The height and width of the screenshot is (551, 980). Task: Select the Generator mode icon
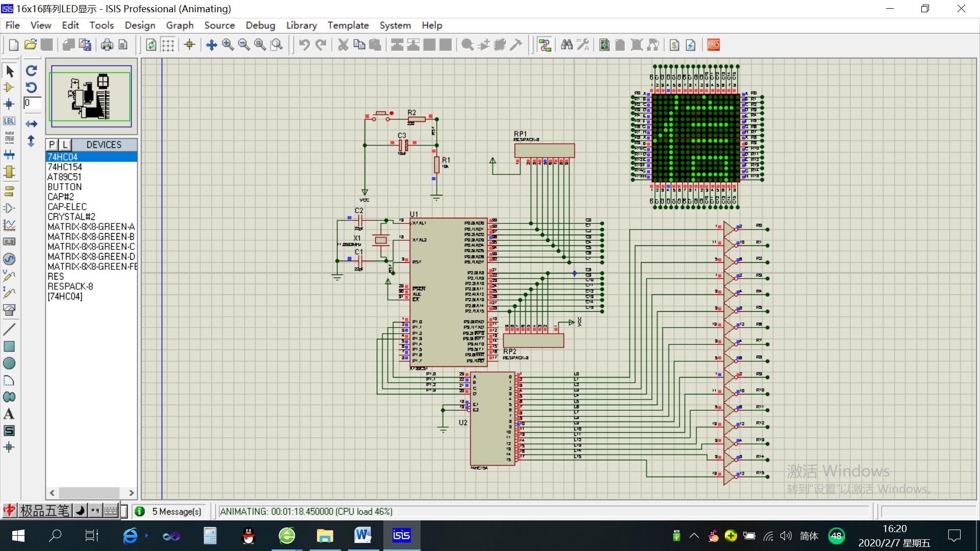[x=9, y=259]
